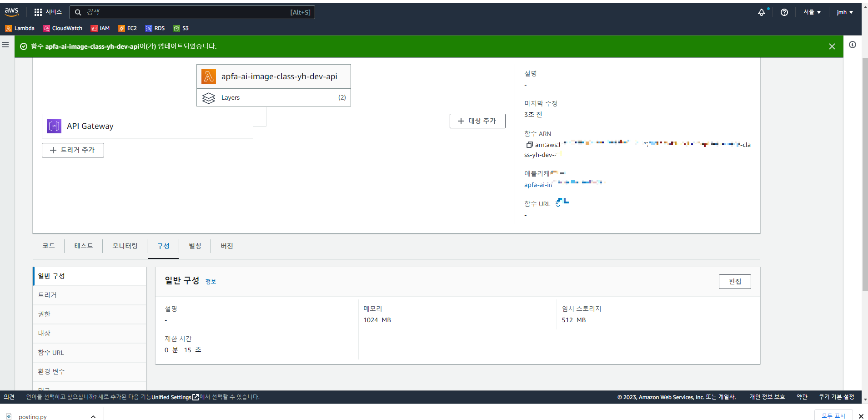
Task: Switch to the 별칭 tab
Action: tap(195, 246)
